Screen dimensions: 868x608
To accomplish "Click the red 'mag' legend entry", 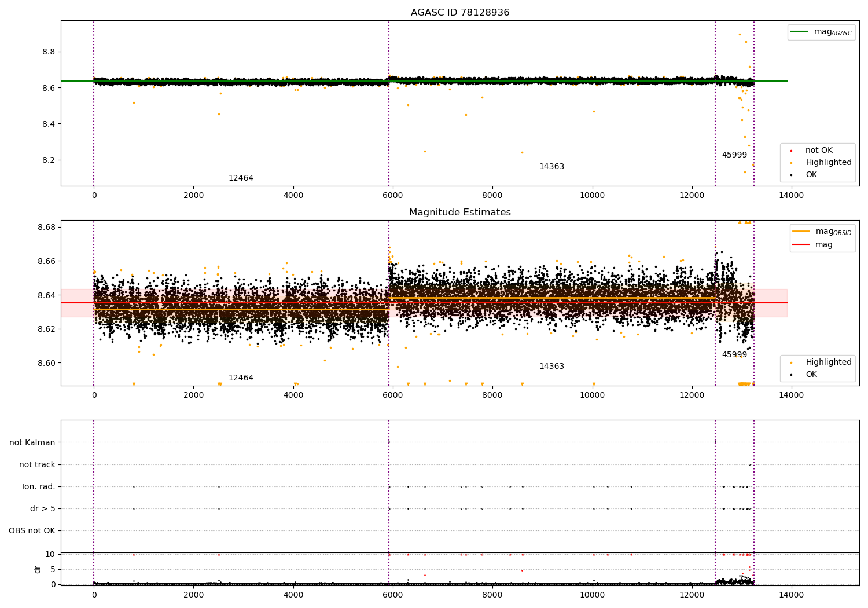I will [x=812, y=244].
